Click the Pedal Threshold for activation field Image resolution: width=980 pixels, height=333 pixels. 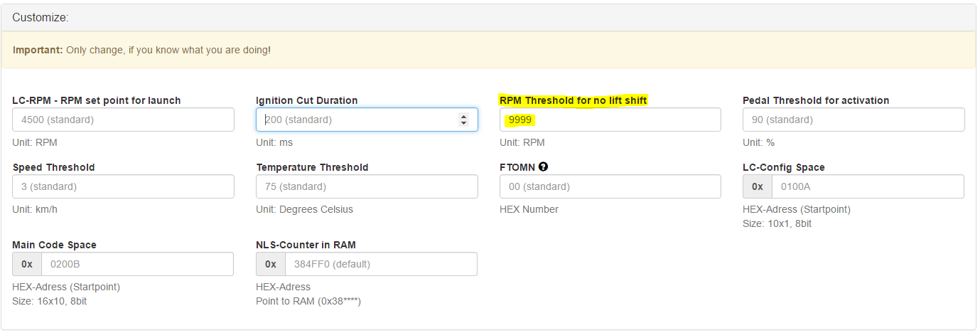(x=854, y=120)
